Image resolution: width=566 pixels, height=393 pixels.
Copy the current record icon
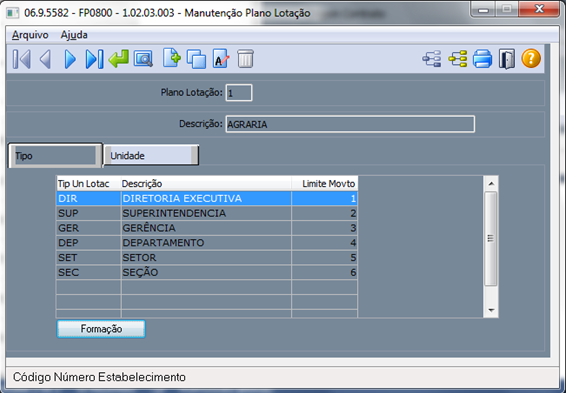pos(196,59)
